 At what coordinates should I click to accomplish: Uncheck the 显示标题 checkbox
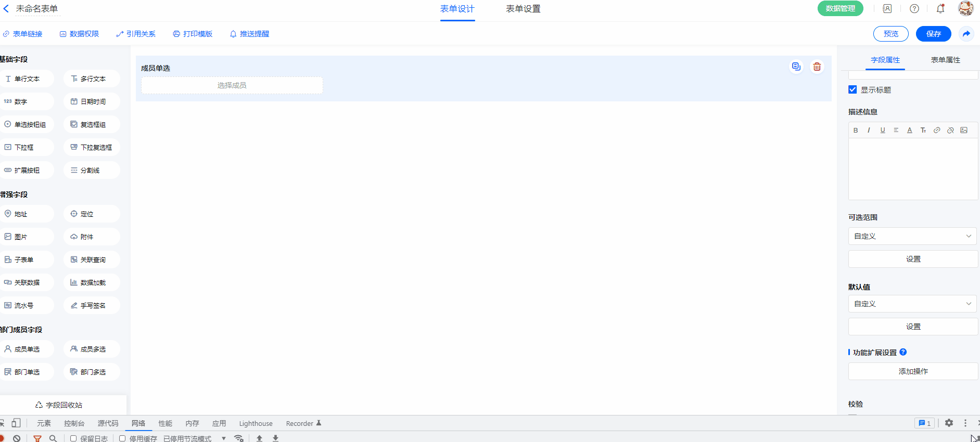pyautogui.click(x=852, y=89)
